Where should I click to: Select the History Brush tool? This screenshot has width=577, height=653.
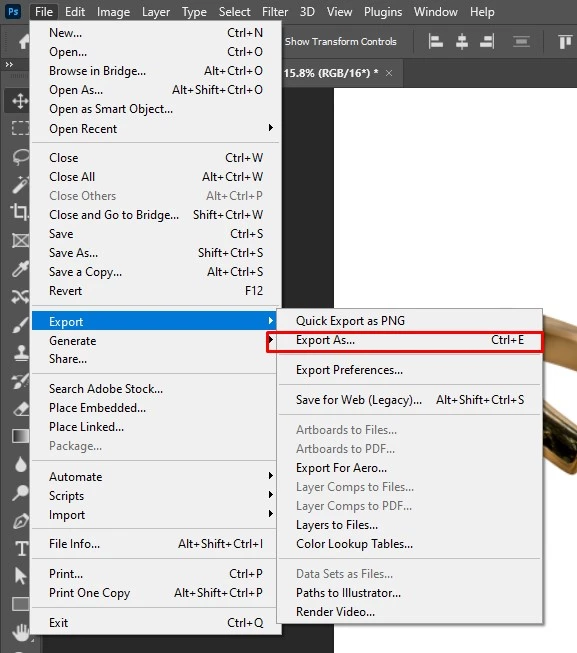19,381
